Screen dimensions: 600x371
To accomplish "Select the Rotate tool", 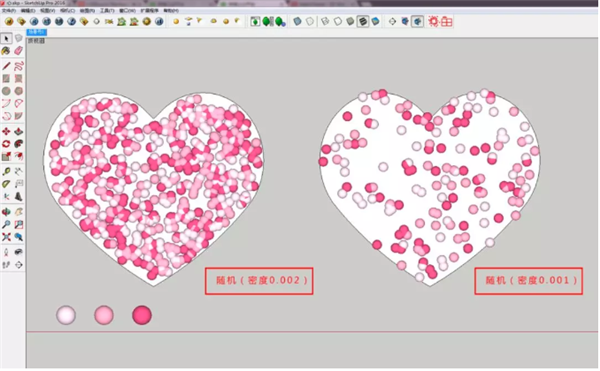I will tap(6, 144).
